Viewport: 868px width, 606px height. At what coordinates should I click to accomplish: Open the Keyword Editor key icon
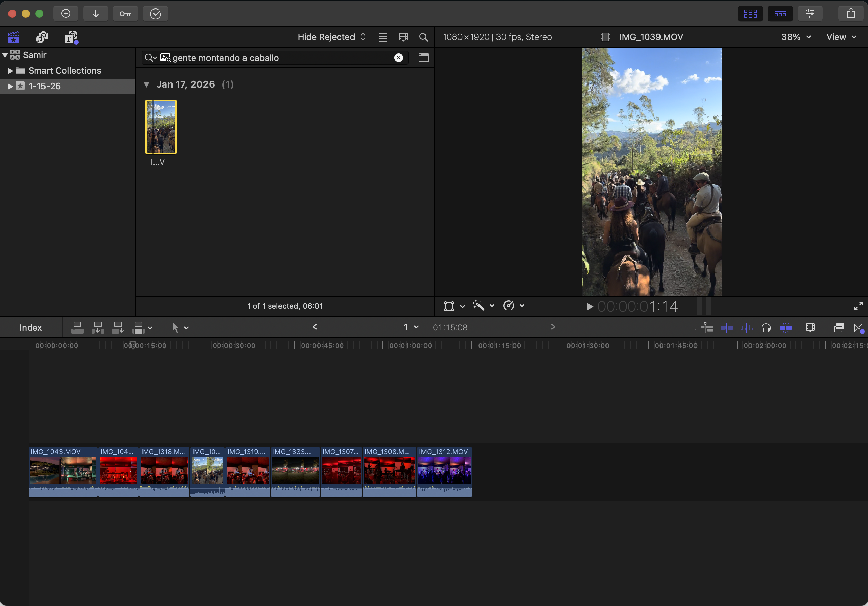pos(125,14)
